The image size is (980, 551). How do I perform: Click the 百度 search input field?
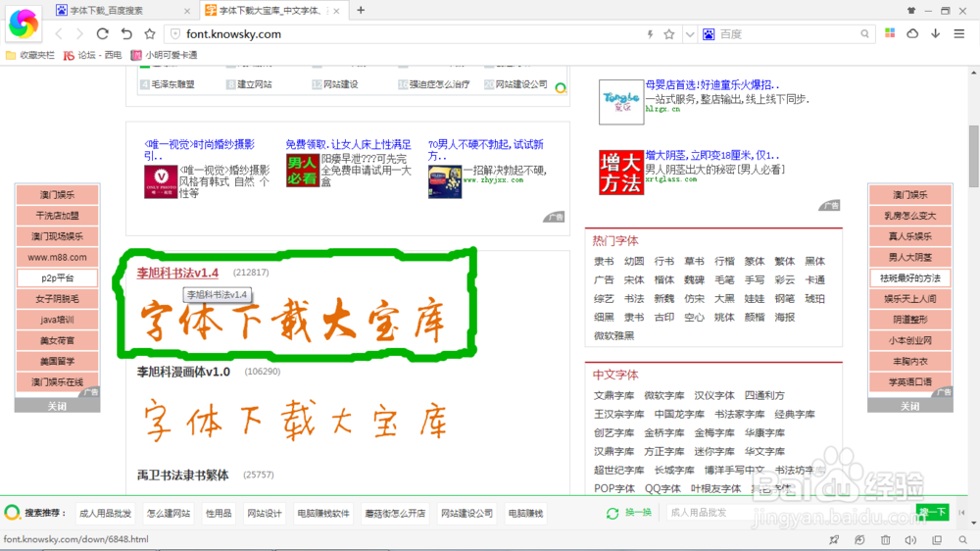pyautogui.click(x=788, y=34)
